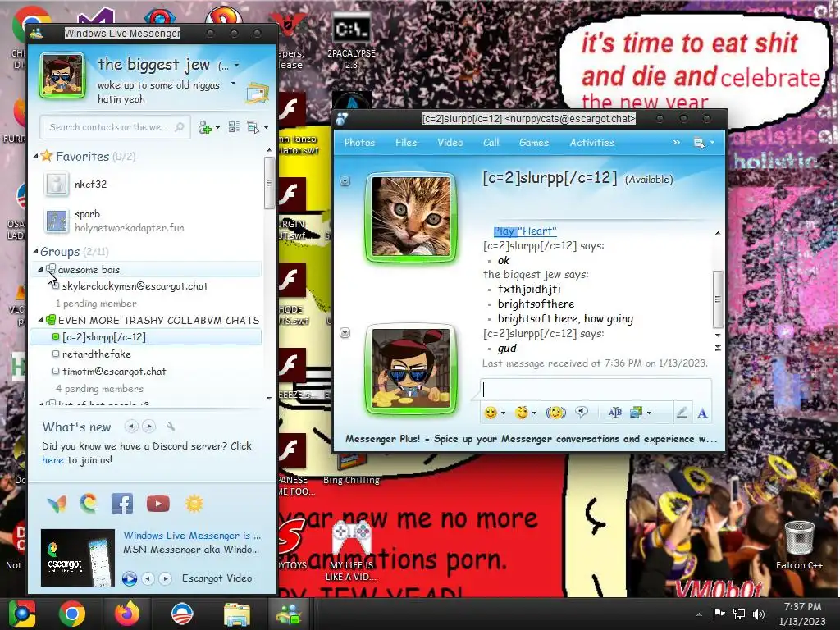The image size is (840, 630).
Task: Open the email inbox envelope icon
Action: [x=258, y=93]
